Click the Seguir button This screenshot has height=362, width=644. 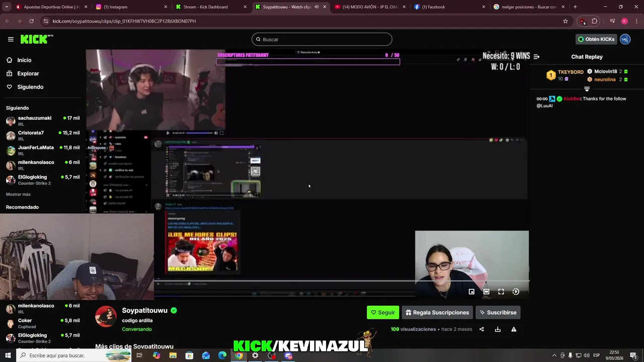[383, 312]
